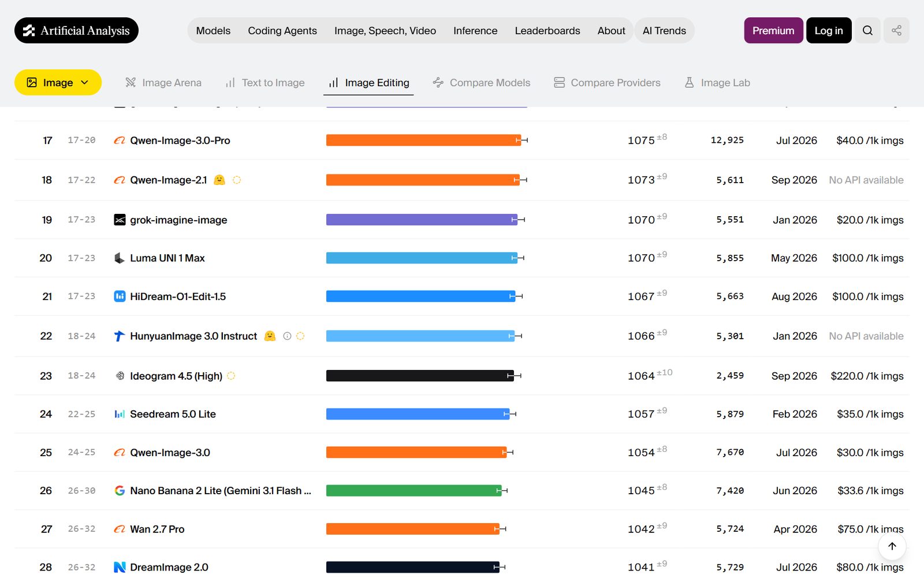Switch to the Image Arena tab

pyautogui.click(x=163, y=83)
